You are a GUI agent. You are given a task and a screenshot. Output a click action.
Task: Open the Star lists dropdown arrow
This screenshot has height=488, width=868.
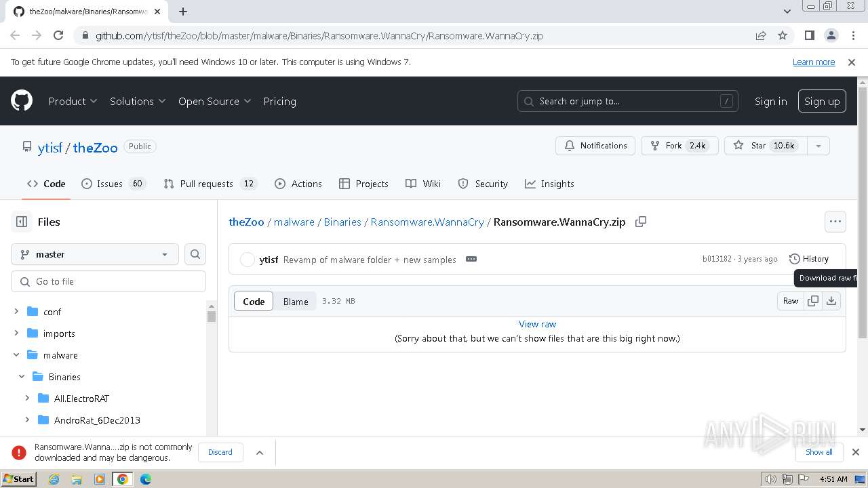pos(818,146)
